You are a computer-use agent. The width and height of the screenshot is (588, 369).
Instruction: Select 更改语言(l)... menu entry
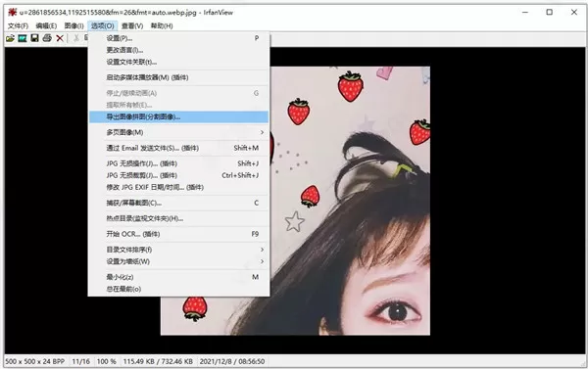tap(179, 50)
